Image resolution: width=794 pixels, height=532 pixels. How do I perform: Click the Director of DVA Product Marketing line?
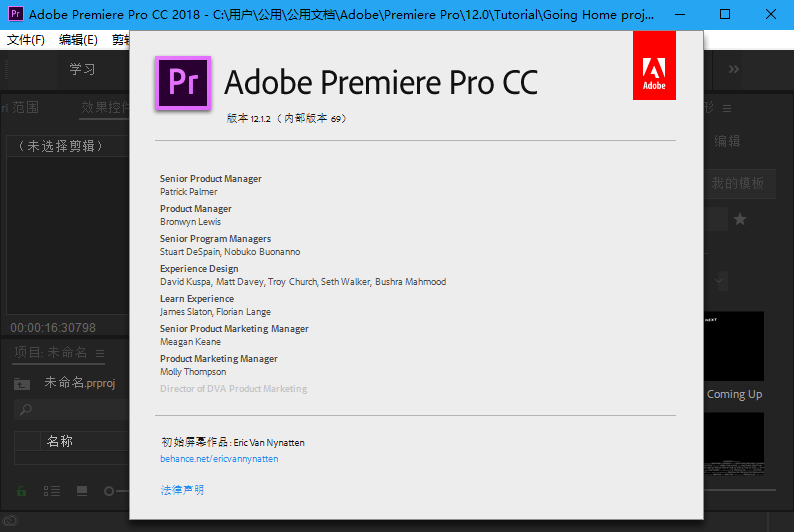[233, 389]
